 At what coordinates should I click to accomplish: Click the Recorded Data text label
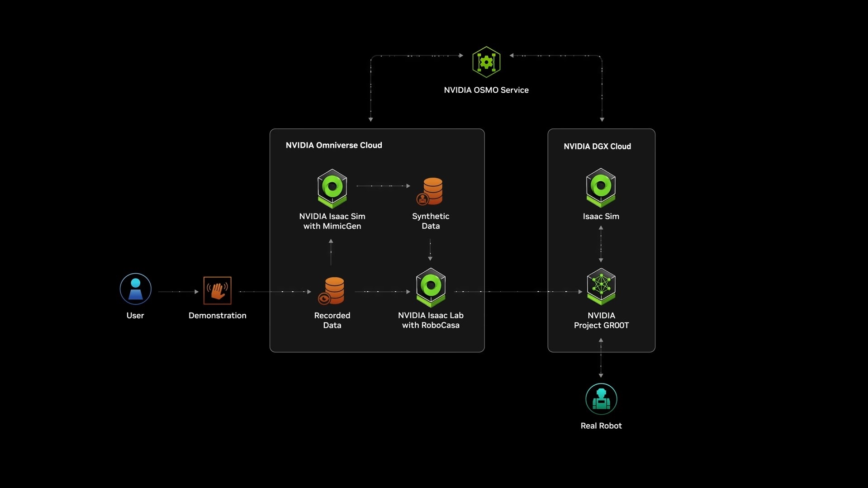click(x=332, y=320)
